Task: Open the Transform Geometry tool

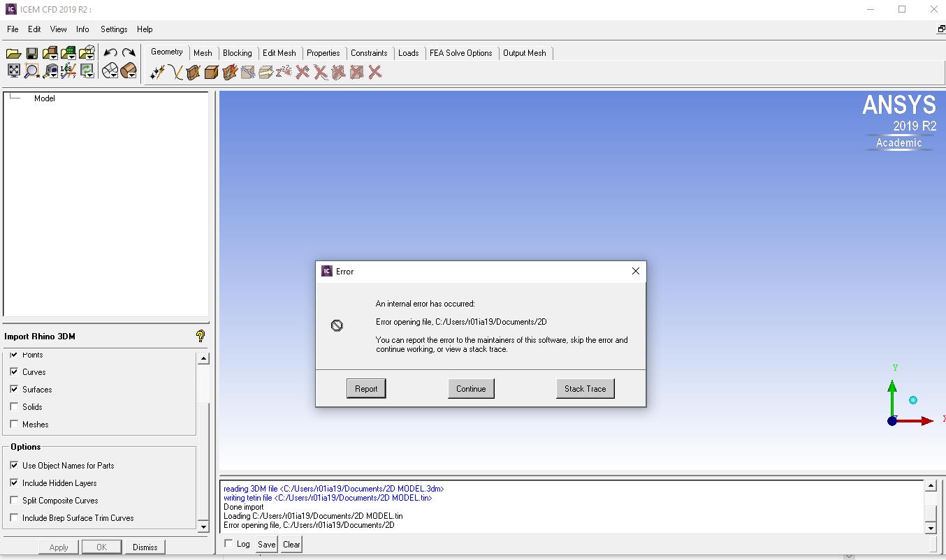Action: click(x=266, y=72)
